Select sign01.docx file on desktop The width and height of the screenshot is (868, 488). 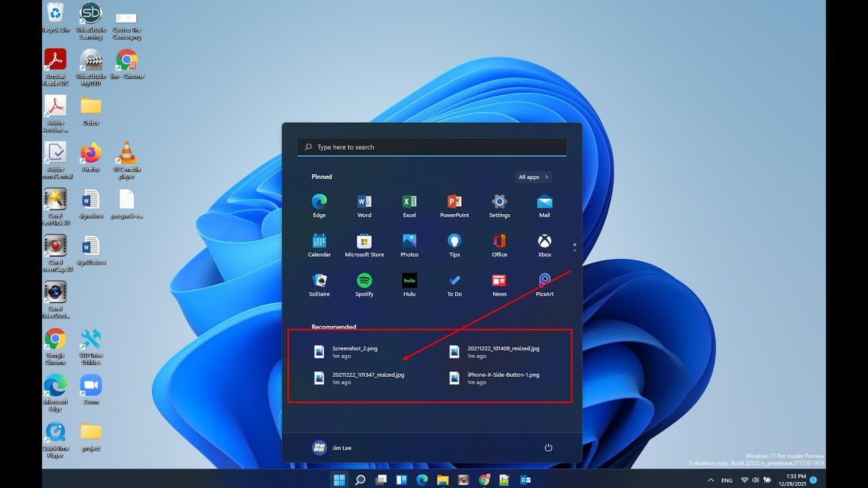pyautogui.click(x=90, y=250)
